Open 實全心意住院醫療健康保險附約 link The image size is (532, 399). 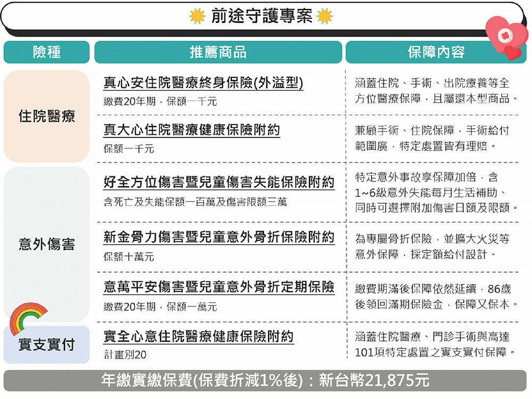[x=198, y=336]
